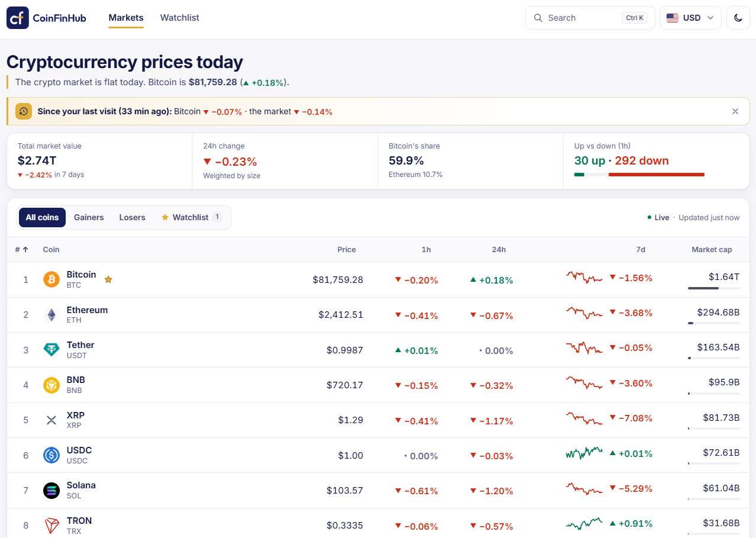Click TRON's 7d sparkline chart
The width and height of the screenshot is (756, 538).
[x=584, y=523]
